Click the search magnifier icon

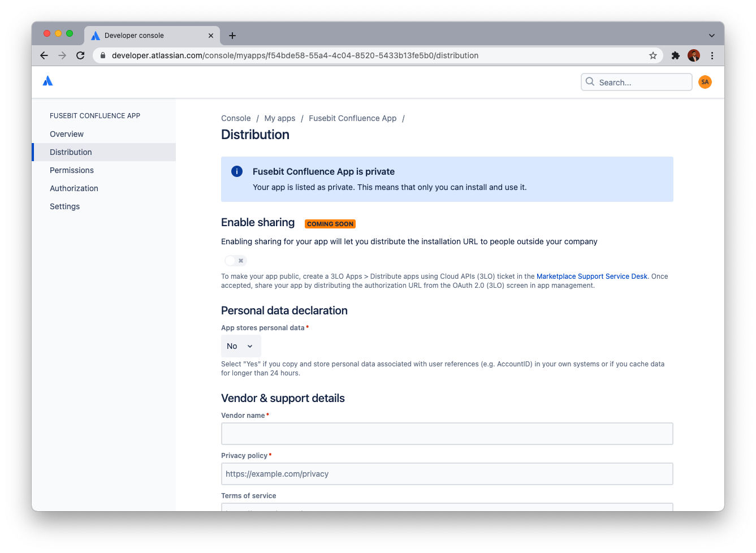coord(590,81)
